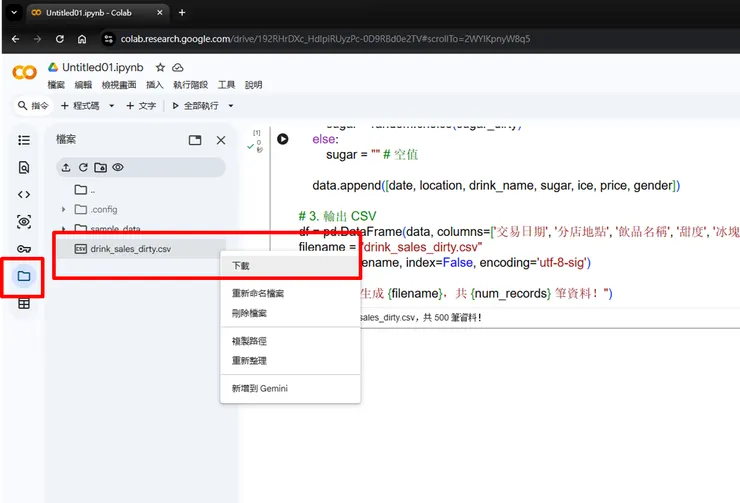Open the 工具 menu
The height and width of the screenshot is (503, 740).
click(226, 85)
